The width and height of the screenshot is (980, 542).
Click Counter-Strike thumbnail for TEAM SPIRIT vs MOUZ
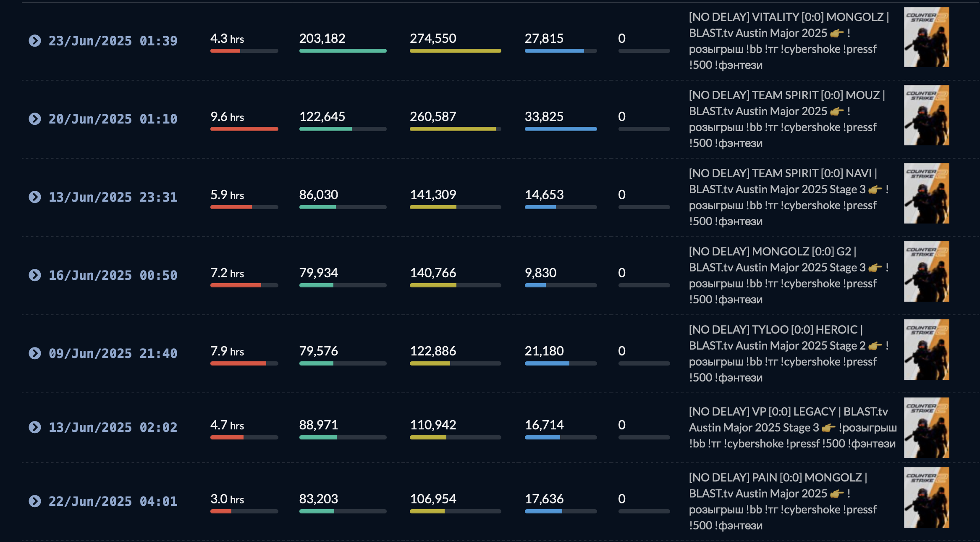tap(926, 115)
